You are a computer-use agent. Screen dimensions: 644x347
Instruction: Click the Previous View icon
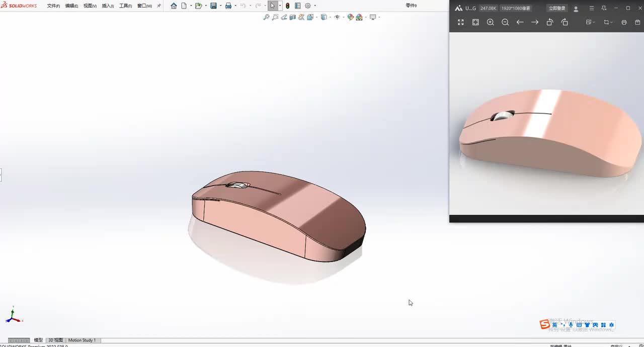click(284, 17)
